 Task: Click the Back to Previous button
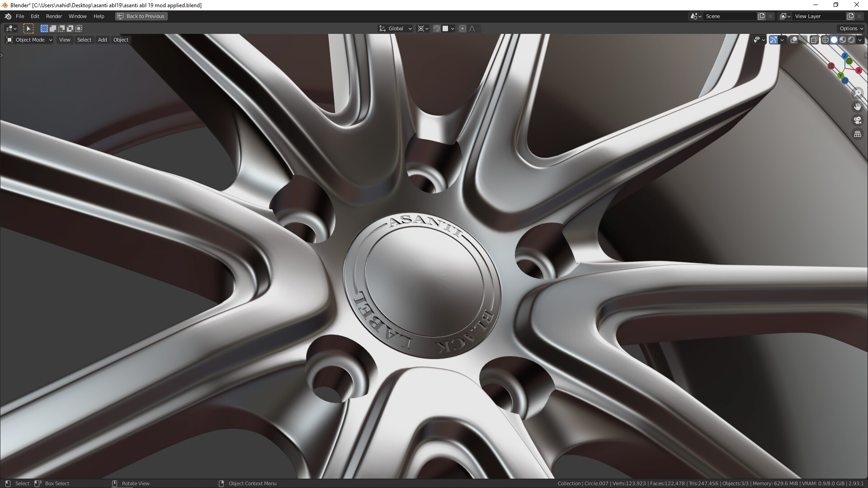tap(141, 16)
